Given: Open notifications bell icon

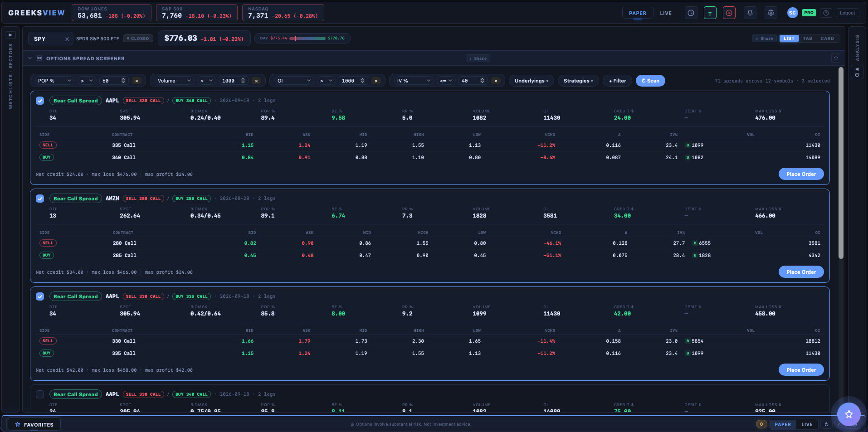Looking at the screenshot, I should tap(750, 13).
